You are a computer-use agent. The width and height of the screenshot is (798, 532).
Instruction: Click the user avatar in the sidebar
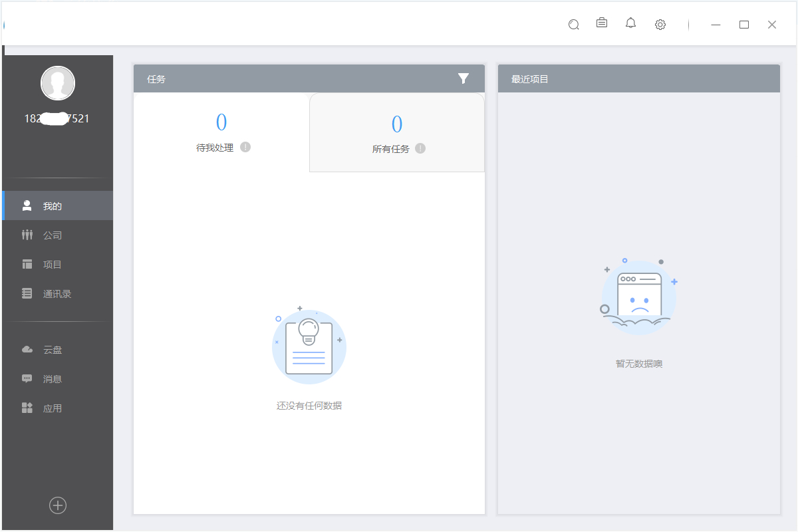[57, 82]
